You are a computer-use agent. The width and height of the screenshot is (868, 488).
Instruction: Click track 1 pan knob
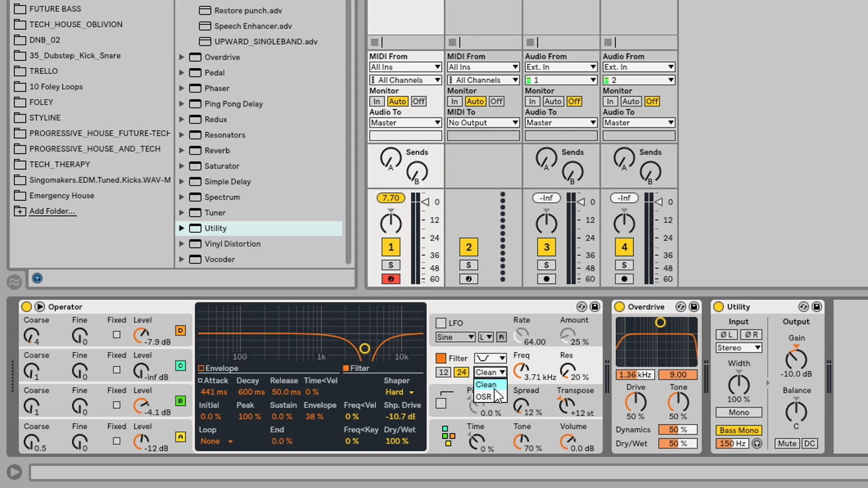(x=391, y=223)
